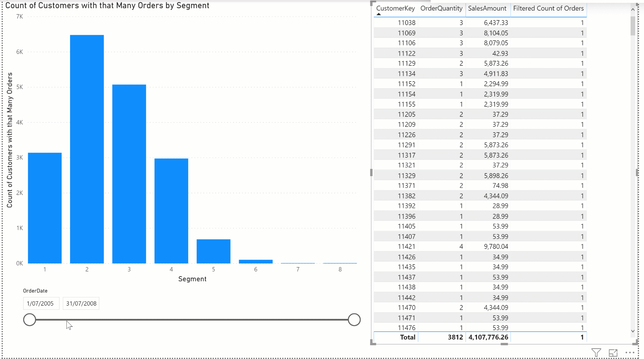Sort by Filtered Count of Orders column
This screenshot has height=359, width=644.
549,8
